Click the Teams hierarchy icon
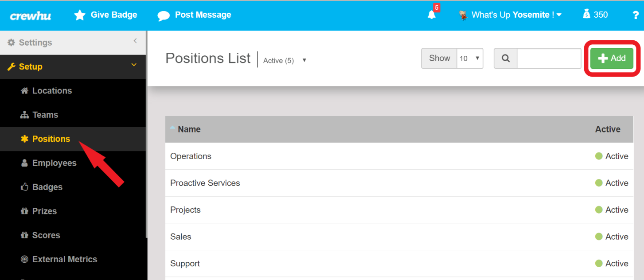The width and height of the screenshot is (644, 280). coord(25,115)
